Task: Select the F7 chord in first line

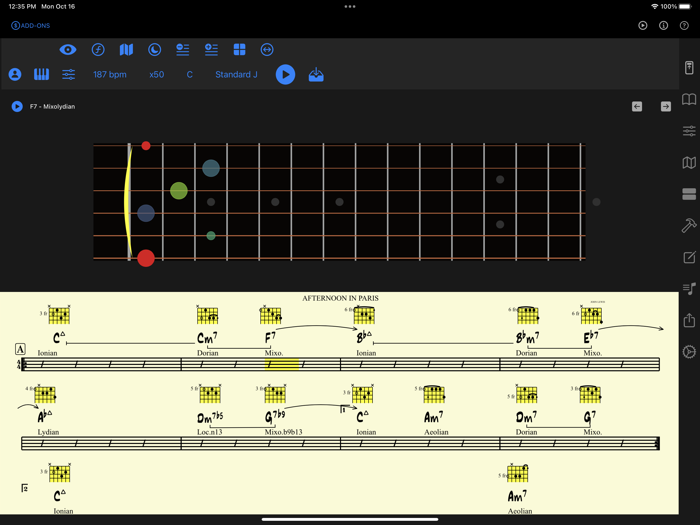Action: click(270, 338)
